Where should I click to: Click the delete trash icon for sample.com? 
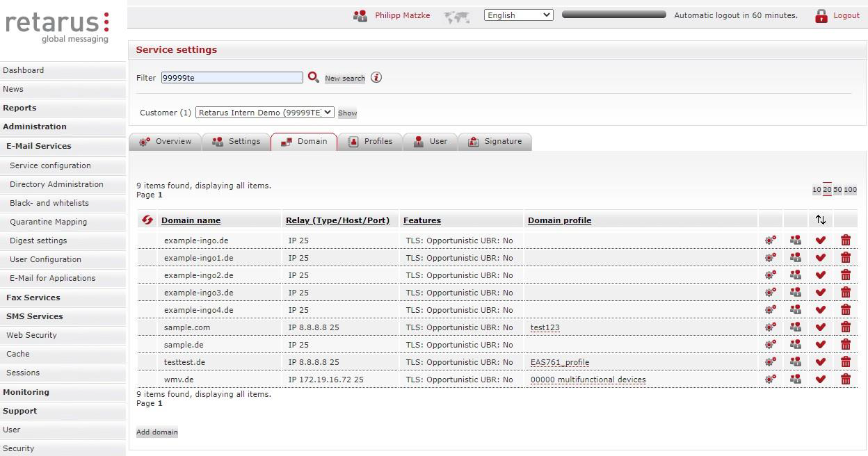click(846, 327)
